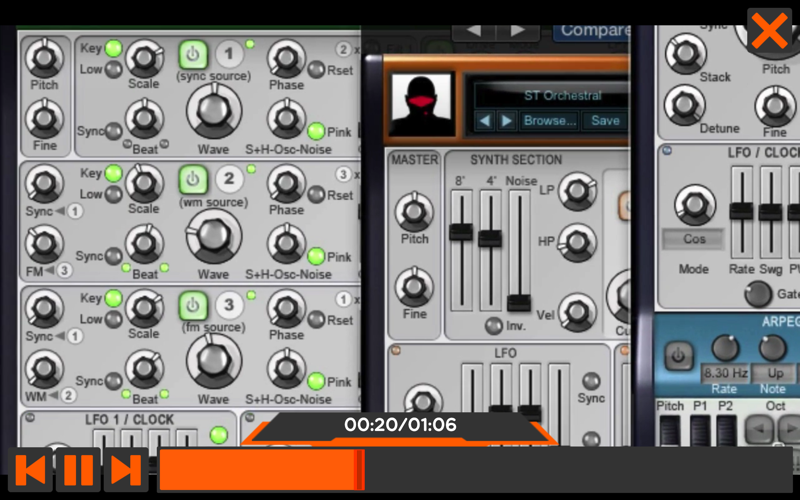Click the Phase knob of oscillator 1
Viewport: 800px width, 500px height.
286,58
